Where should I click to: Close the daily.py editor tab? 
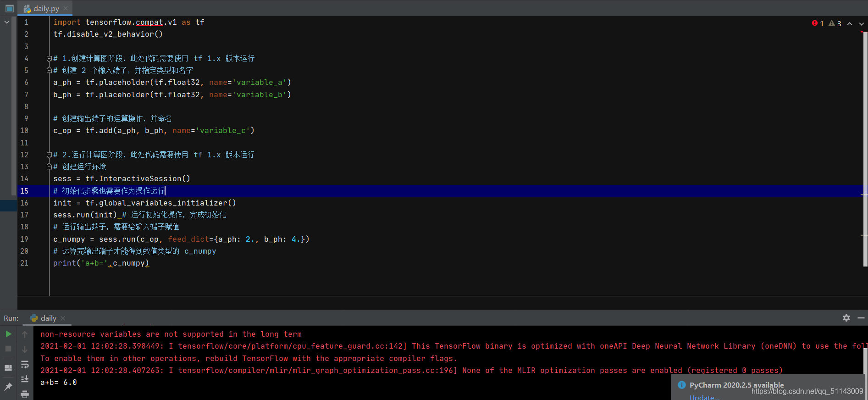pyautogui.click(x=66, y=8)
